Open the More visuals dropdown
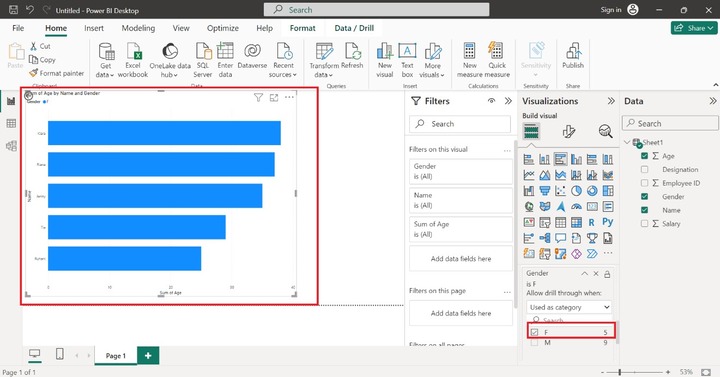Viewport: 720px width, 377px height. 432,61
